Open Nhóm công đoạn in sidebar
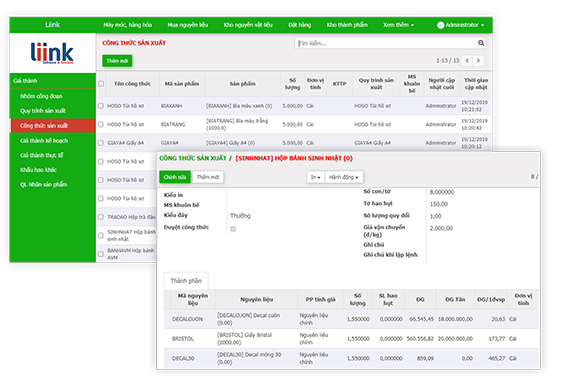This screenshot has height=382, width=570. click(x=41, y=96)
